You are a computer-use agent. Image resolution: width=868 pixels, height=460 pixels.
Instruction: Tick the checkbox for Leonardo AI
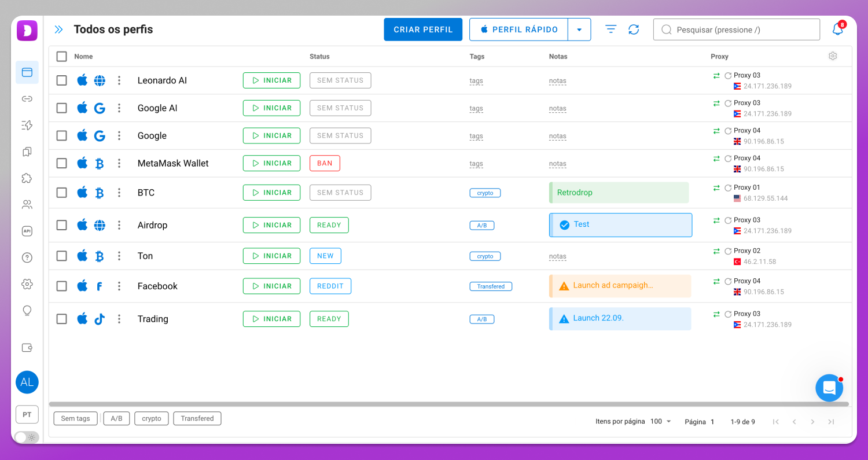pyautogui.click(x=61, y=80)
